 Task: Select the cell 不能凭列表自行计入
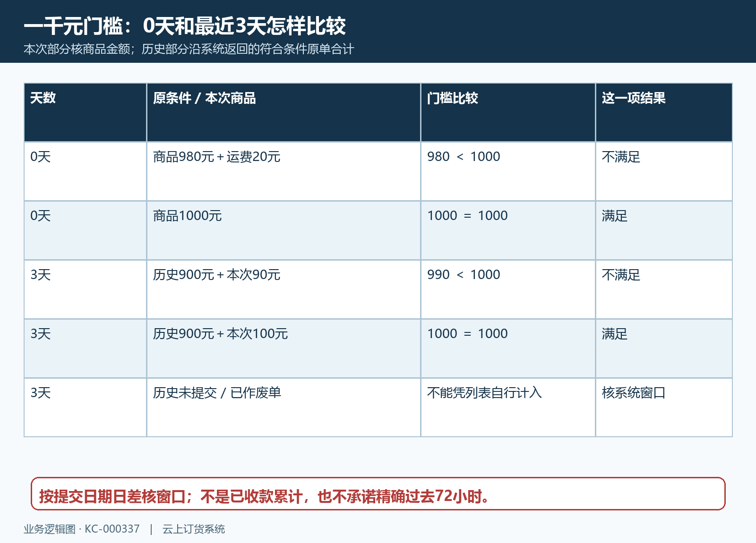pos(508,407)
